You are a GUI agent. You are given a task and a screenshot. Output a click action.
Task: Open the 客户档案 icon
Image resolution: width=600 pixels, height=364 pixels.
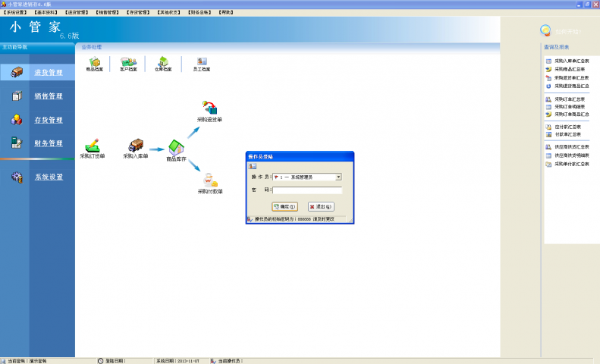pos(129,63)
